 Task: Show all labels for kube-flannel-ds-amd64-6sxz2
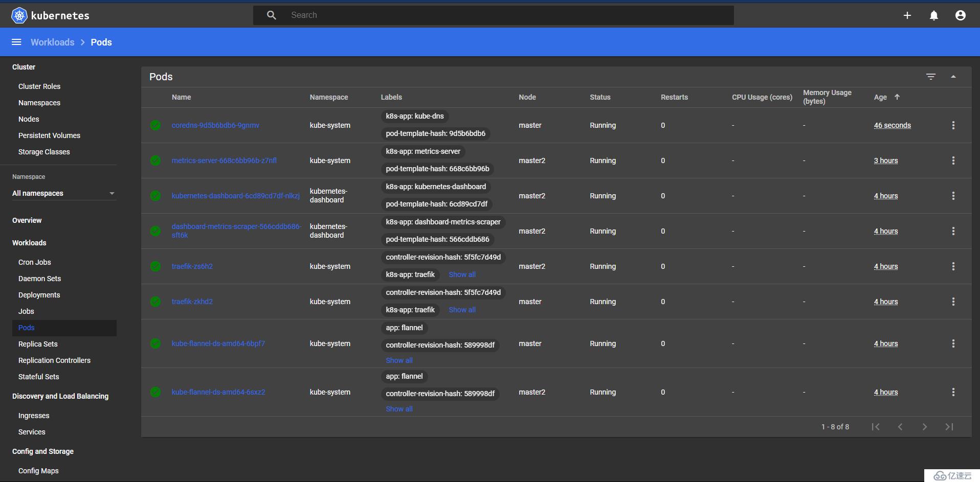tap(399, 409)
